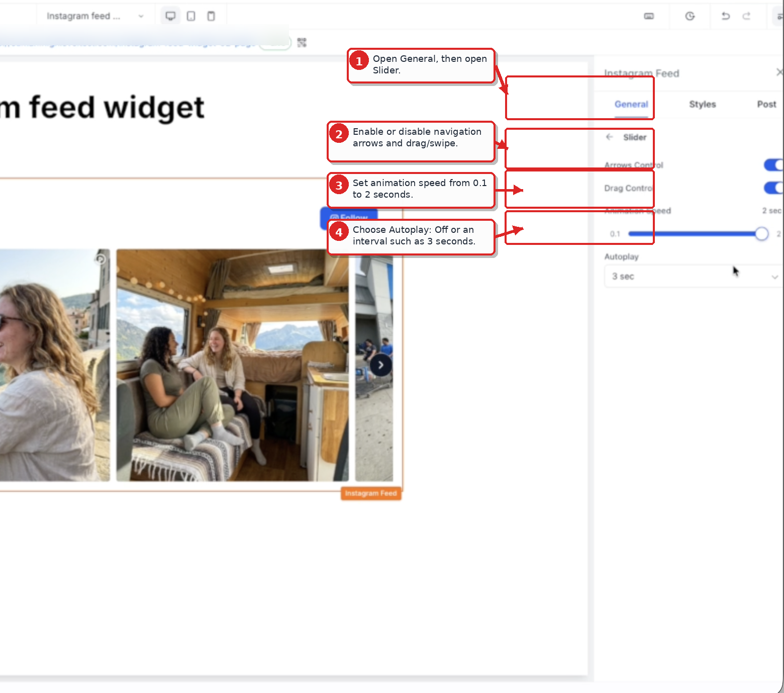Click the Instagram Feed orange label
The image size is (784, 693).
371,493
